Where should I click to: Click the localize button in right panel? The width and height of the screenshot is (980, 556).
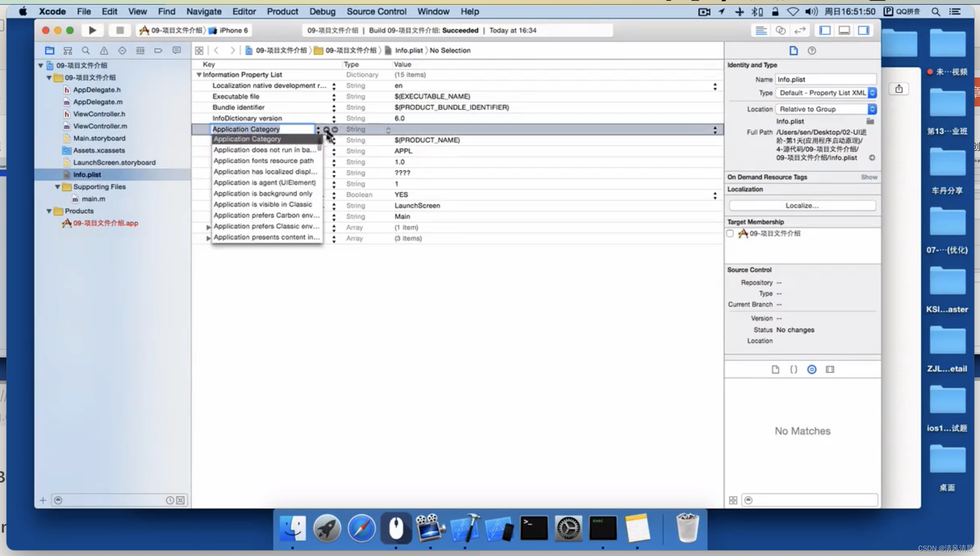click(x=802, y=205)
